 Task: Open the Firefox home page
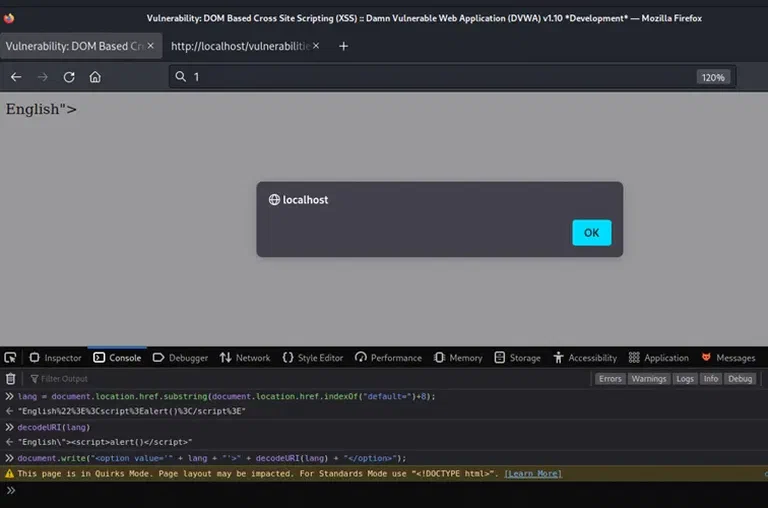pos(95,77)
